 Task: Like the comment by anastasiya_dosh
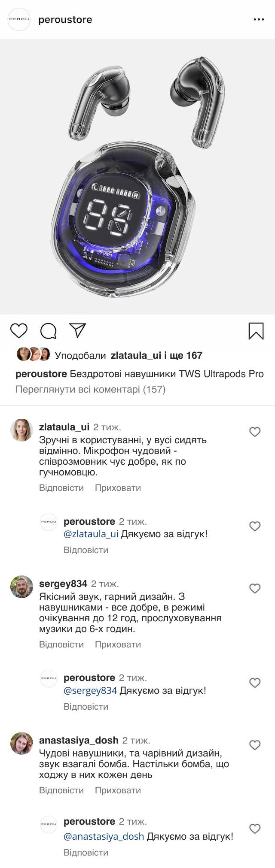(255, 745)
